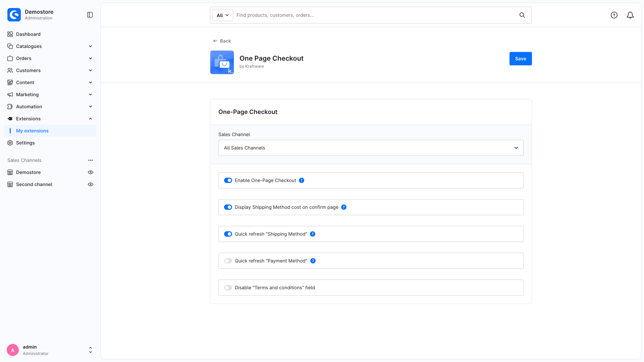Show help for Enable One-Page Checkout
The image size is (644, 362).
coord(302,180)
